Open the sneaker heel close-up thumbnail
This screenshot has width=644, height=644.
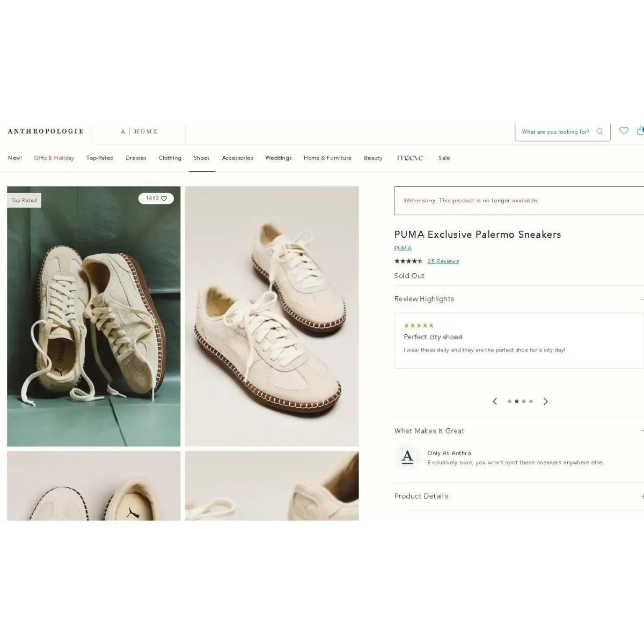coord(272,486)
